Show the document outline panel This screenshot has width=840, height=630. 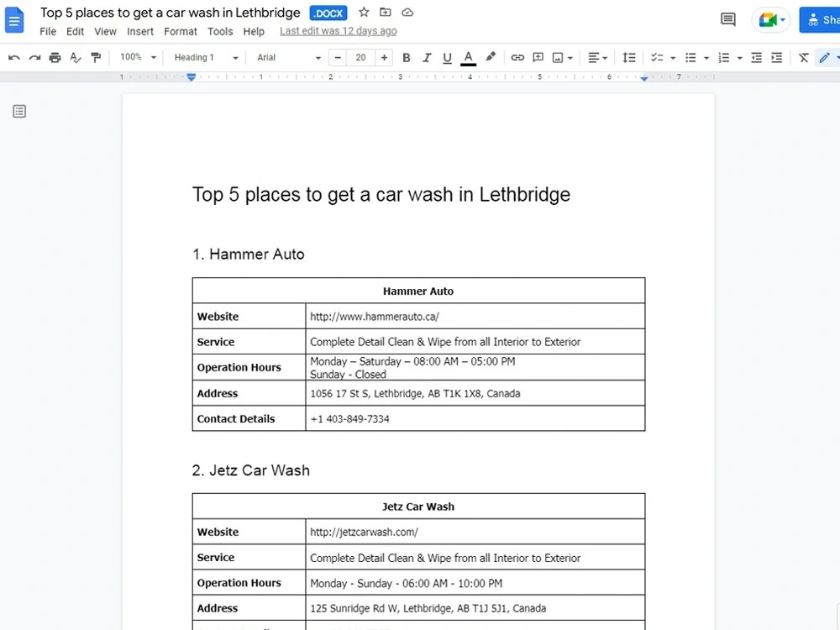(x=19, y=112)
